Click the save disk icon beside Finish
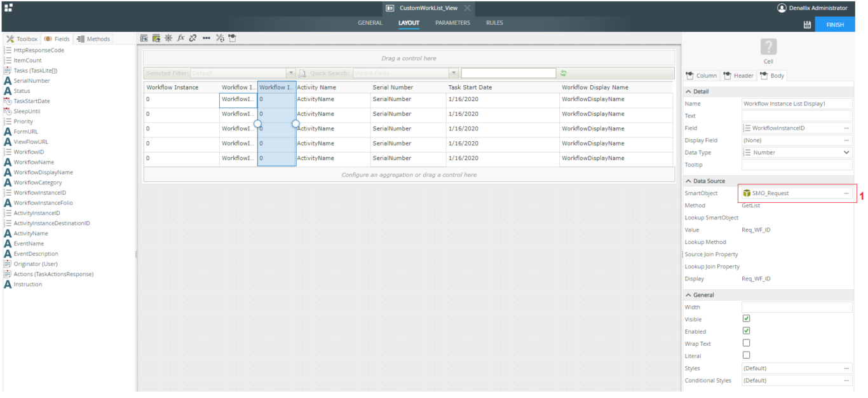This screenshot has height=398, width=868. pyautogui.click(x=807, y=25)
